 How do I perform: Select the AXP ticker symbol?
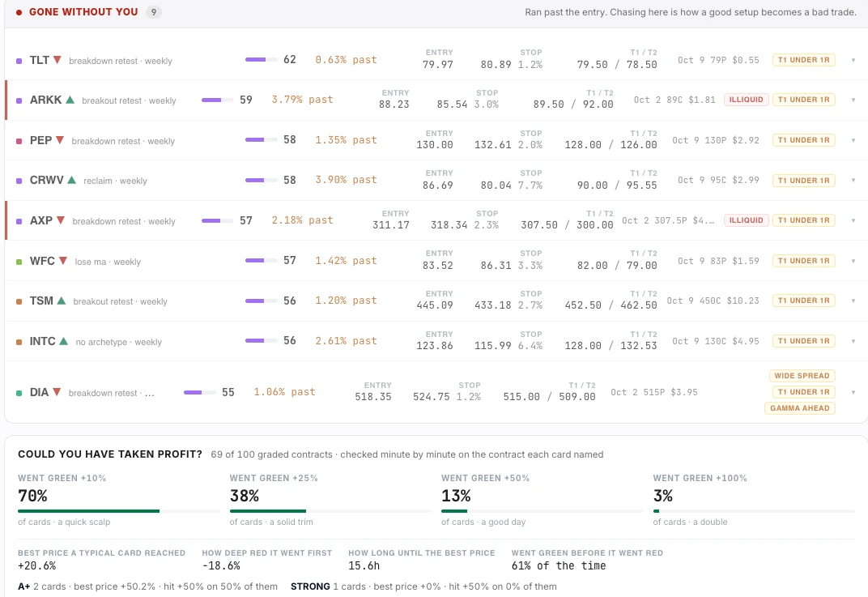coord(41,220)
